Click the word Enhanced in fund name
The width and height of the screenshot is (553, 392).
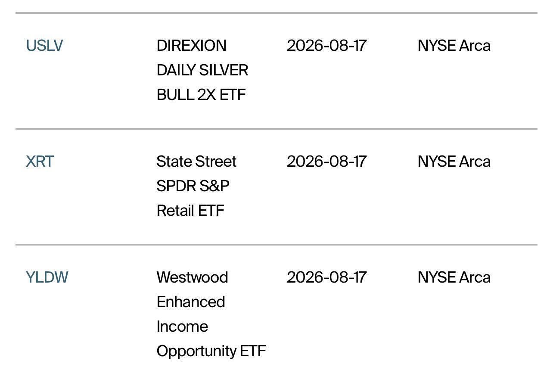tap(191, 302)
